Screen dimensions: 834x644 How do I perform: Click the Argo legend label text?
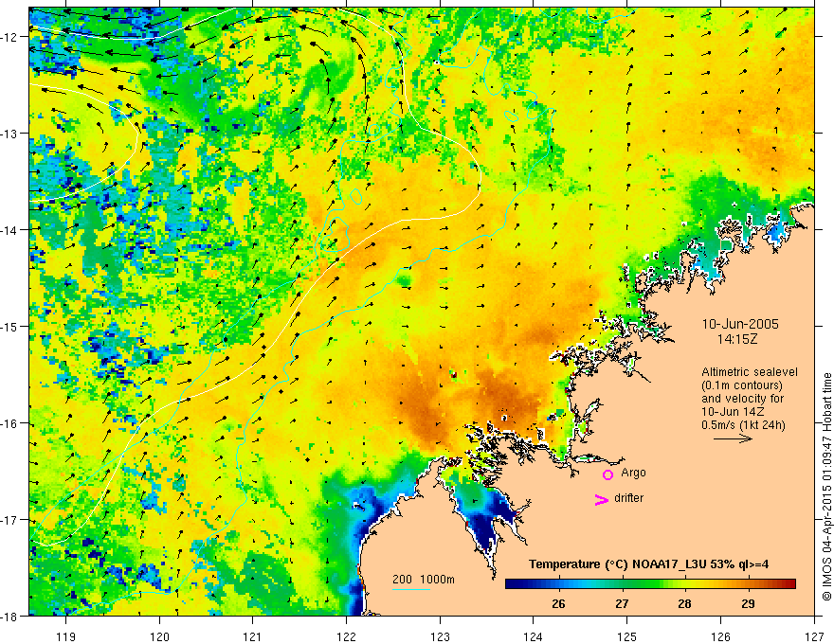pos(633,473)
